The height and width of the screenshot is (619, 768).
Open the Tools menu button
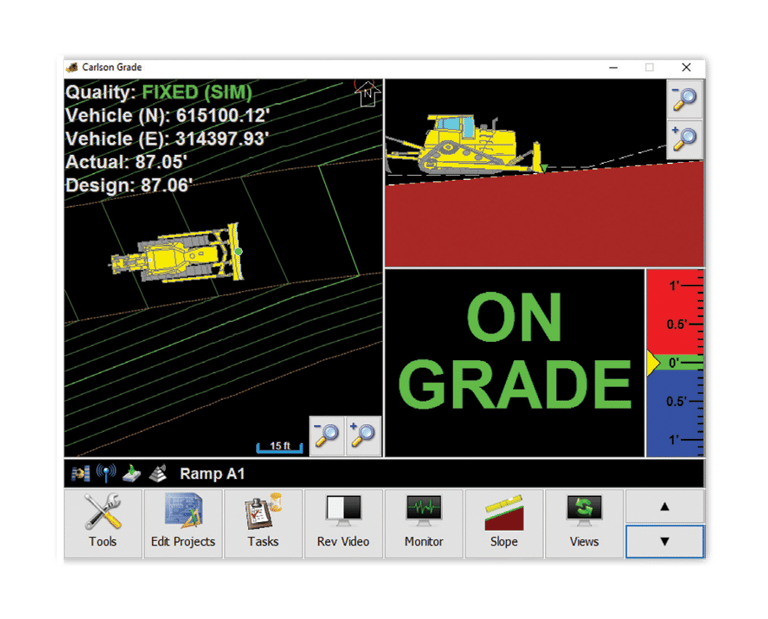(x=103, y=523)
